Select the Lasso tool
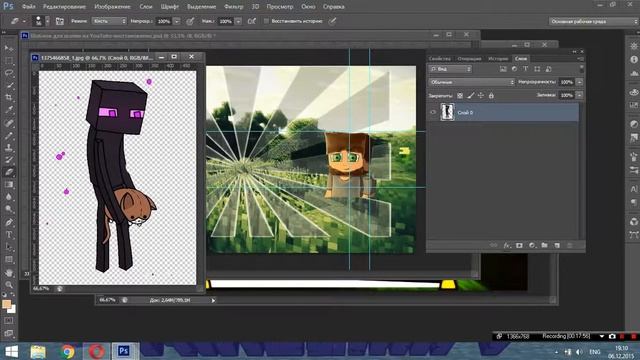The width and height of the screenshot is (640, 360). pos(9,73)
